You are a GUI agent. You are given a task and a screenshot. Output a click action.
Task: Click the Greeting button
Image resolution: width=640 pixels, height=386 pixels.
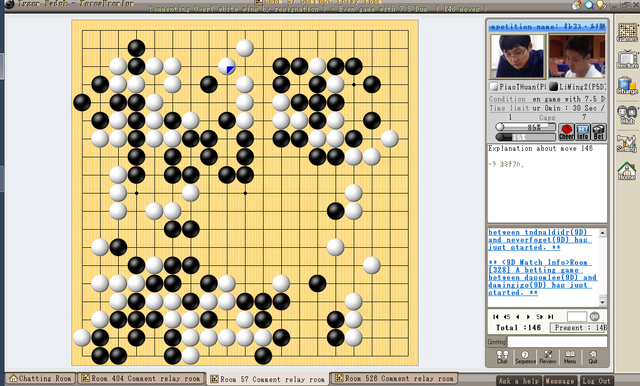pos(496,342)
